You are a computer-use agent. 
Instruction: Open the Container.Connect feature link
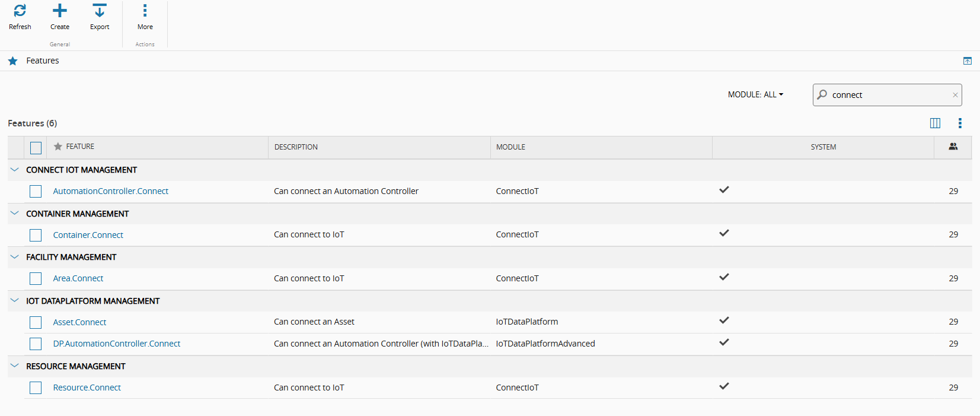click(x=88, y=235)
